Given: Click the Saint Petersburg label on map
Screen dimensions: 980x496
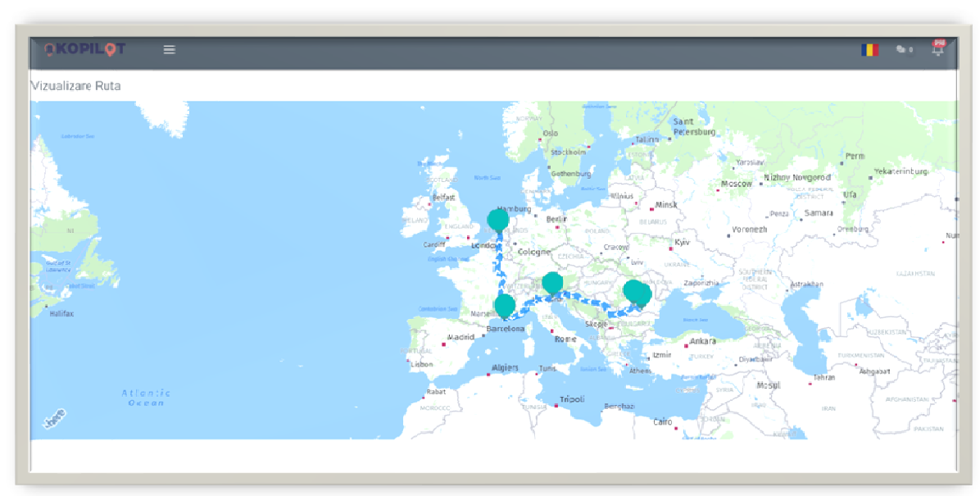Looking at the screenshot, I should (x=694, y=126).
